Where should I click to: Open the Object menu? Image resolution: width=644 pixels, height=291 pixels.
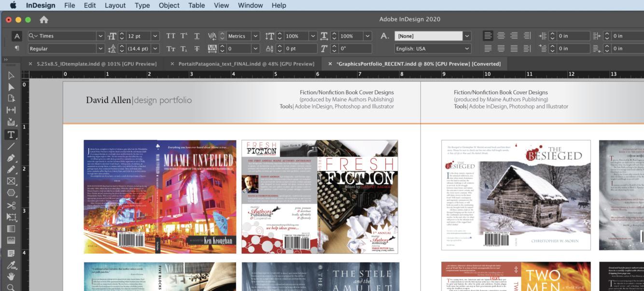coord(169,5)
